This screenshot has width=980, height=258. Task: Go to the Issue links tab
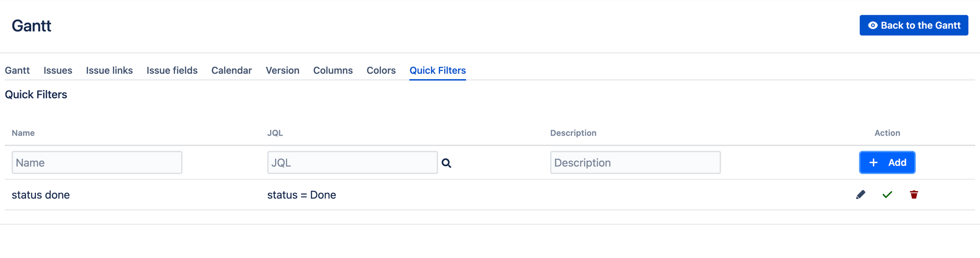(109, 70)
